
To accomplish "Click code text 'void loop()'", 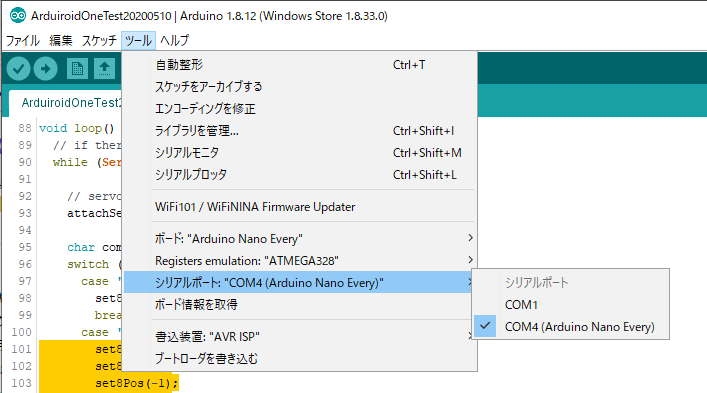I will pyautogui.click(x=77, y=128).
